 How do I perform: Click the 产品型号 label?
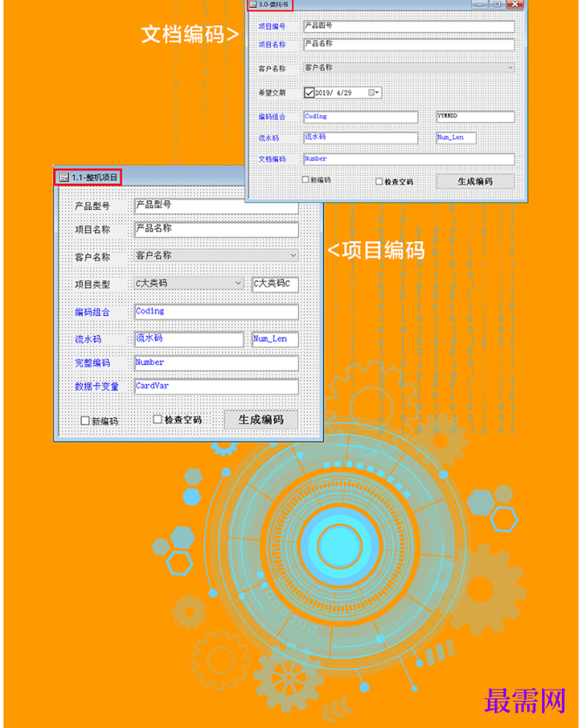click(x=92, y=206)
